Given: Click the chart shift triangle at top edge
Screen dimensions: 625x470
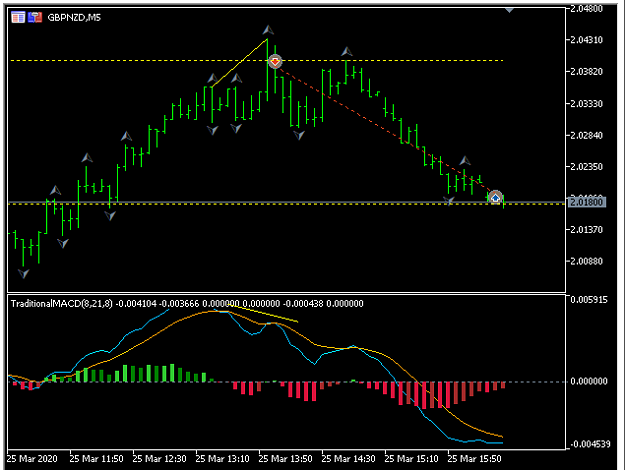Looking at the screenshot, I should coord(509,10).
